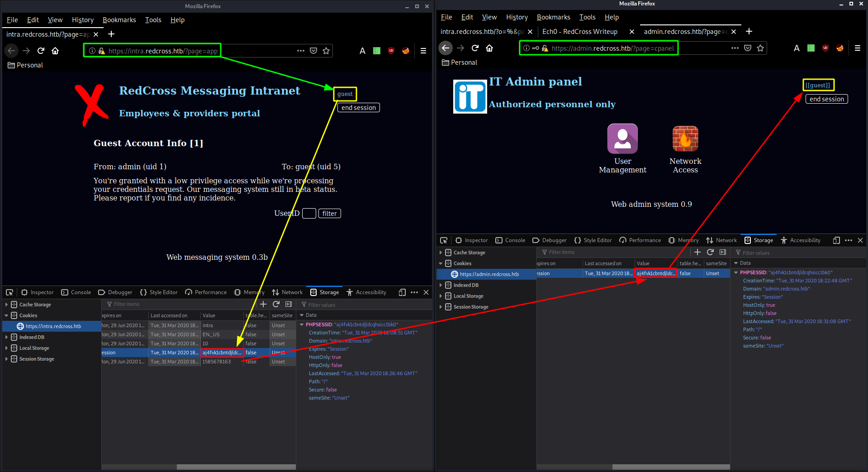Select cookie row with value 1585678163

(199, 362)
